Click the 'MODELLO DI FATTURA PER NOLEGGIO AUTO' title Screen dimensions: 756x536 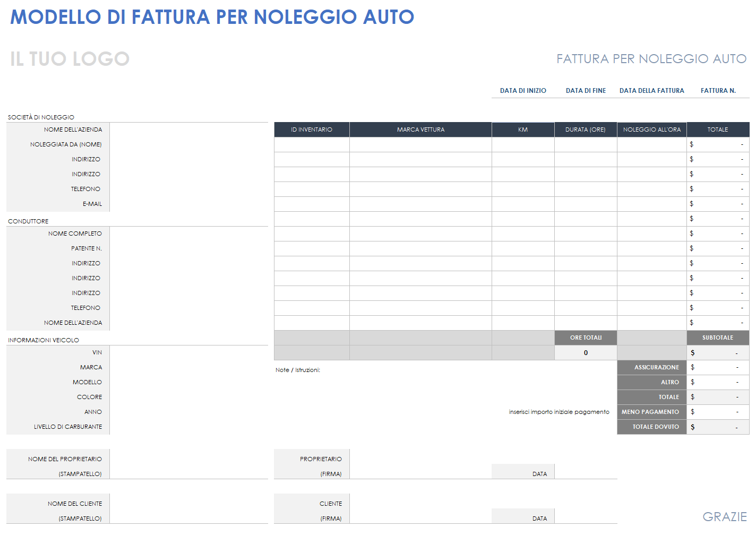point(212,17)
